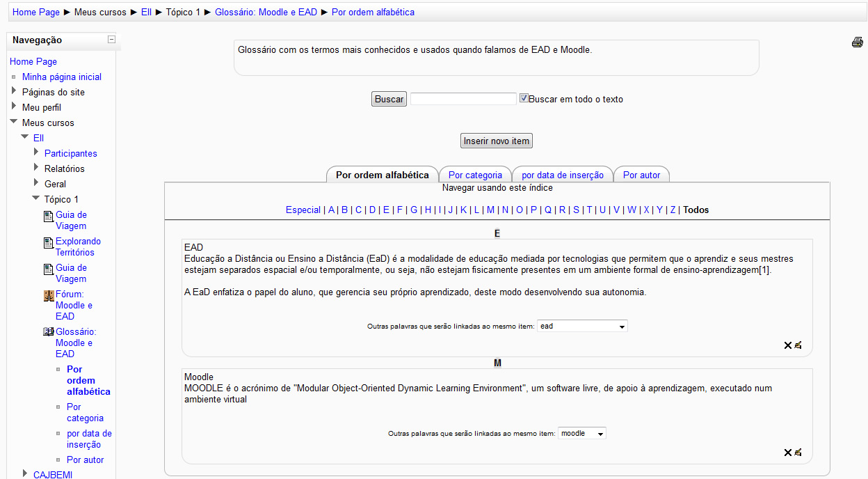This screenshot has height=479, width=868.
Task: Collapse the Ell course node arrow
Action: pyautogui.click(x=25, y=137)
